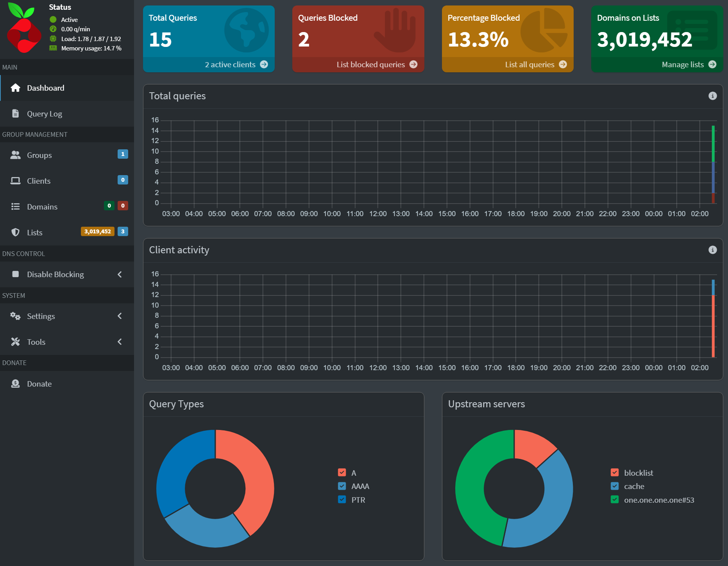Click the green Active status indicator
The image size is (728, 566).
pyautogui.click(x=53, y=20)
